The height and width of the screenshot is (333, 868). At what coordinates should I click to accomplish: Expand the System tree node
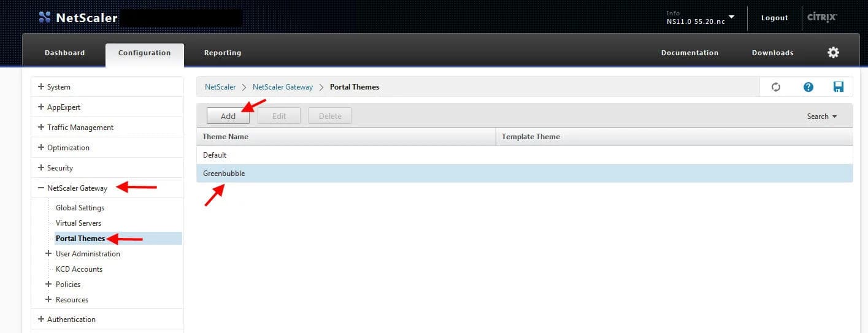(x=41, y=86)
